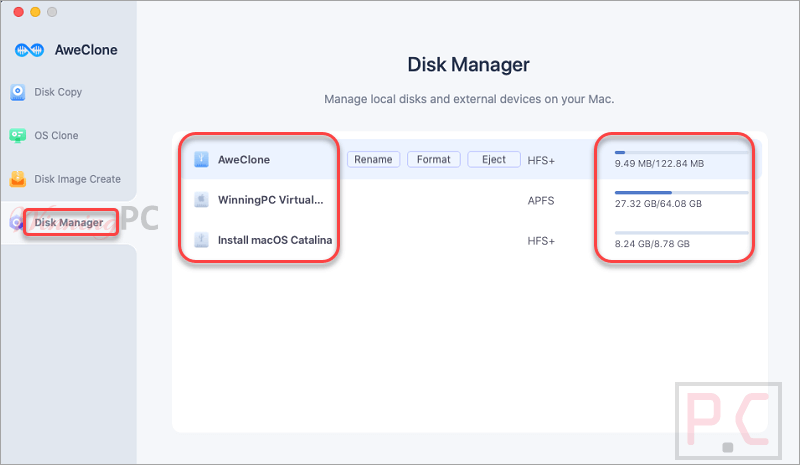Image resolution: width=800 pixels, height=465 pixels.
Task: Minimize the AweClone window
Action: pos(35,12)
